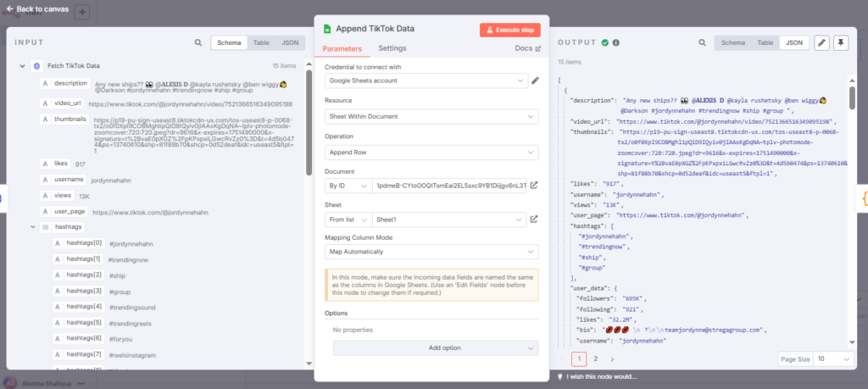The image size is (868, 389).
Task: Click the I wish this node would link
Action: pos(601,377)
